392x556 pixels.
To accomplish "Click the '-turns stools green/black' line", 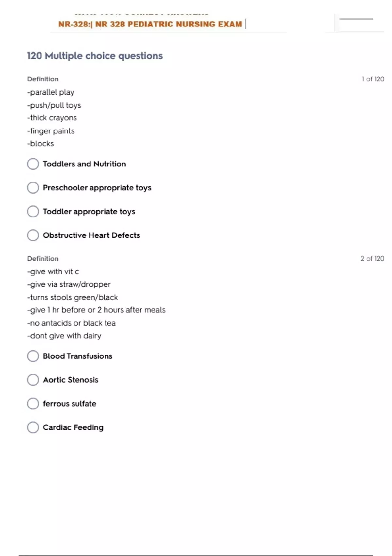I will (73, 297).
